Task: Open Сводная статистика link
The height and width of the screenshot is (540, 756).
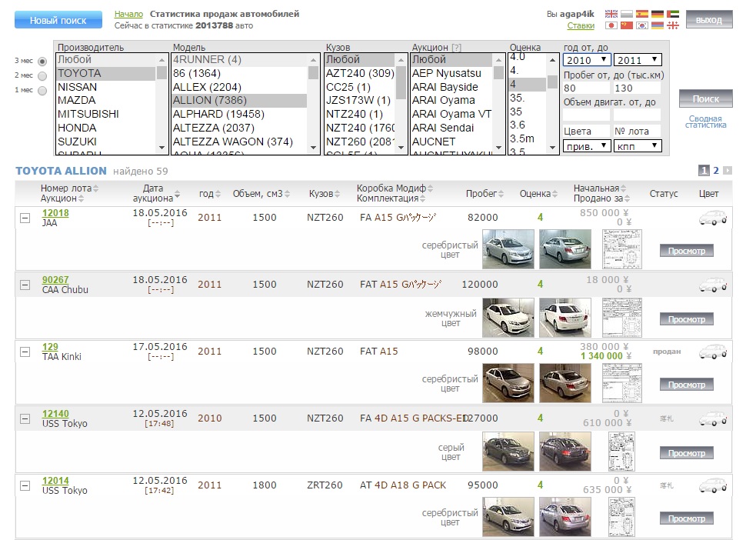Action: click(706, 122)
